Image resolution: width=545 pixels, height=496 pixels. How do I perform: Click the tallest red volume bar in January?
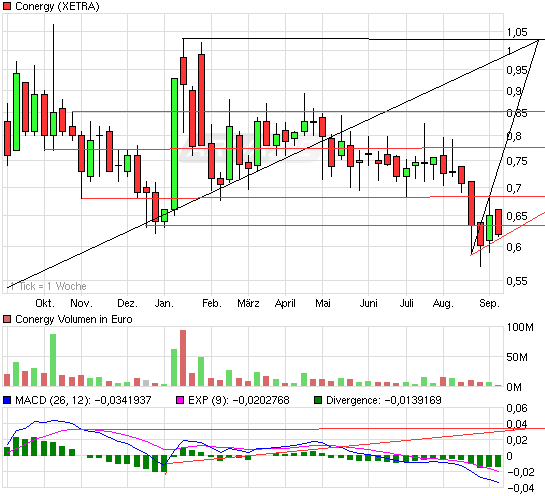click(x=183, y=358)
